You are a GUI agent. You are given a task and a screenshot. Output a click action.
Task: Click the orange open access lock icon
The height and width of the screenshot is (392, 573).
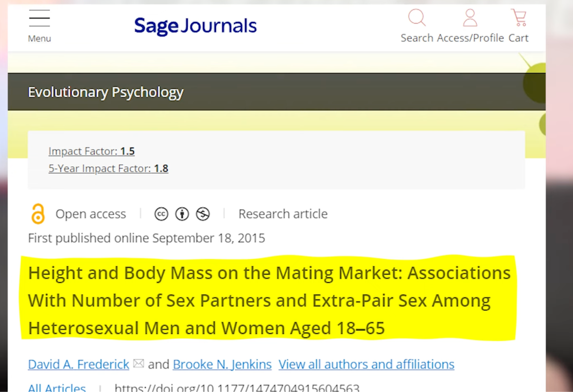pos(38,214)
